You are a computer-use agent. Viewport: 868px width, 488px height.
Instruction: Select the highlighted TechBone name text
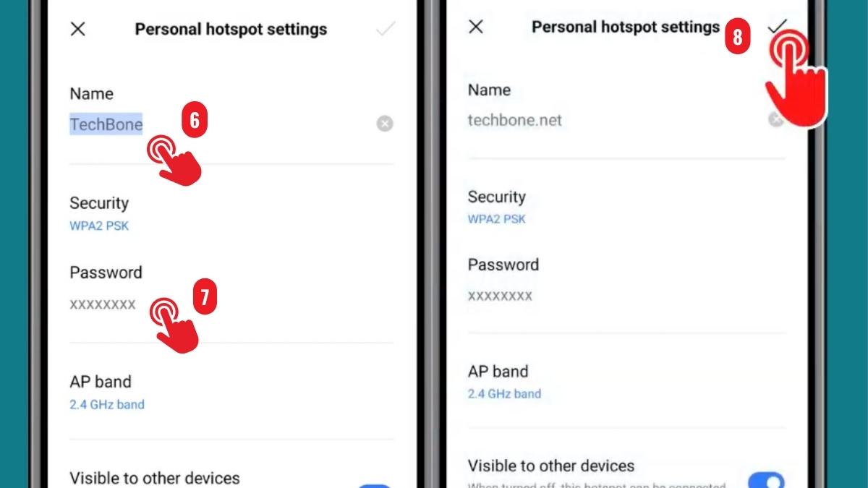106,124
